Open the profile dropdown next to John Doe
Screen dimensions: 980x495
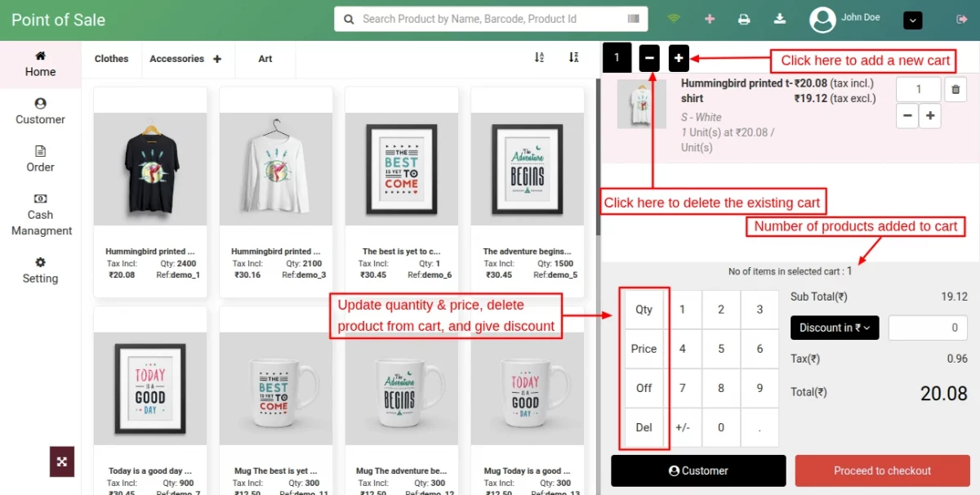coord(912,20)
